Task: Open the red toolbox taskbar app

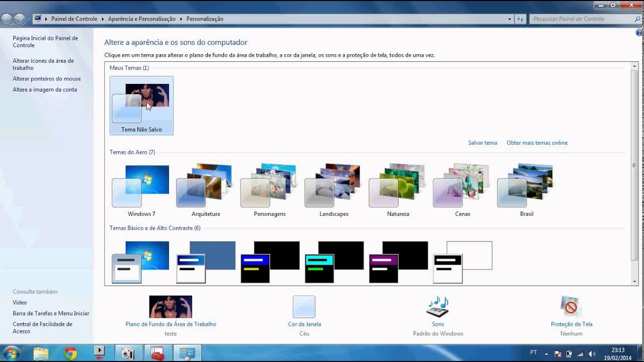Action: point(158,353)
